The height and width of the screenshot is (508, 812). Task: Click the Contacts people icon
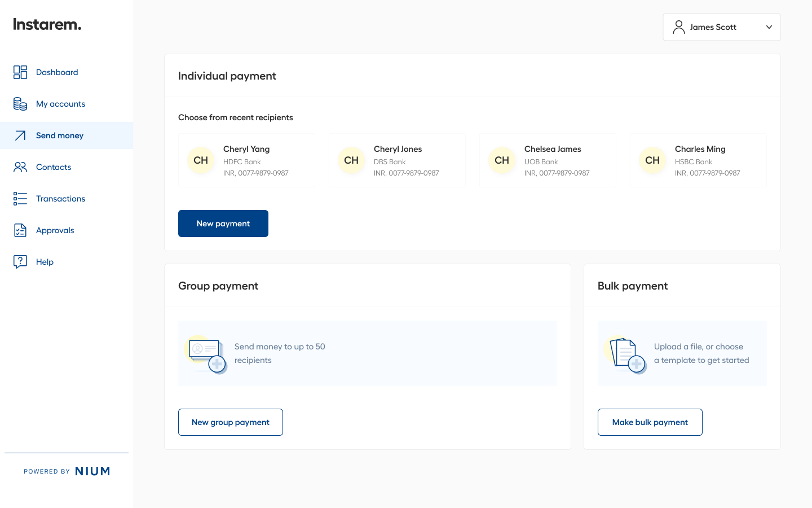[x=20, y=167]
